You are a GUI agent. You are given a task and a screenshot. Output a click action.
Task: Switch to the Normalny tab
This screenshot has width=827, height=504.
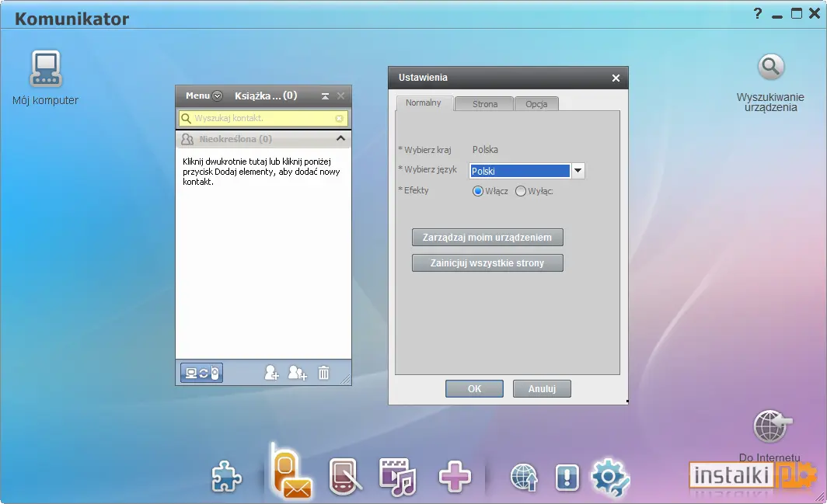point(424,103)
